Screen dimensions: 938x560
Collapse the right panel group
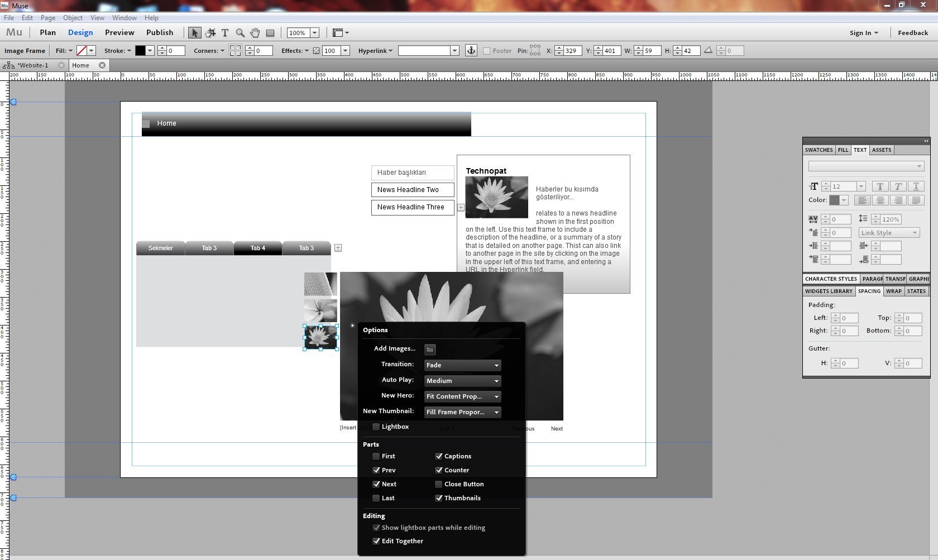[x=926, y=141]
